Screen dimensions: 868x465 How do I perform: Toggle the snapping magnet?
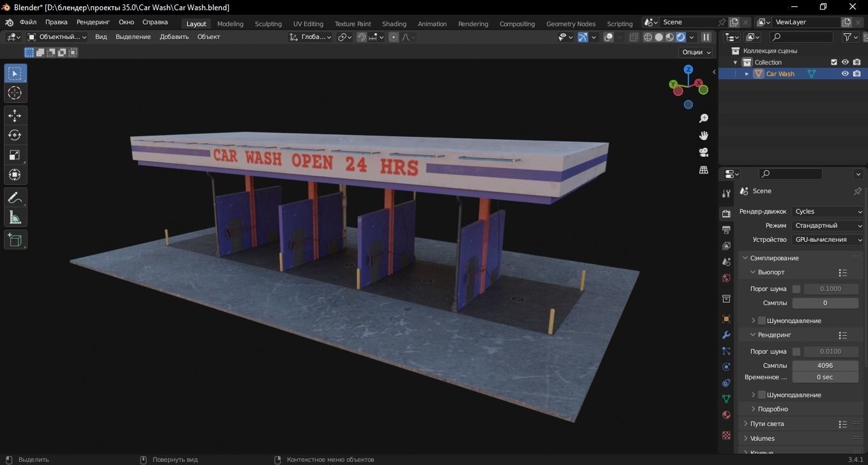point(362,37)
